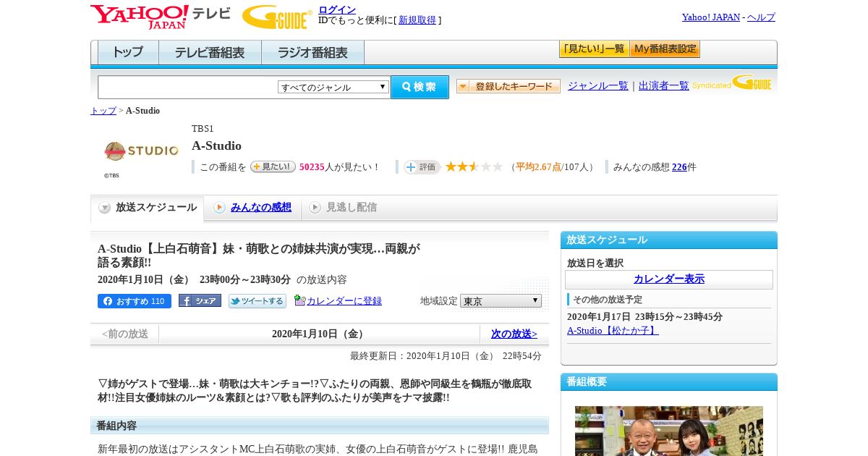The image size is (868, 456).
Task: Open the カレンダーに登録 link
Action: [344, 301]
